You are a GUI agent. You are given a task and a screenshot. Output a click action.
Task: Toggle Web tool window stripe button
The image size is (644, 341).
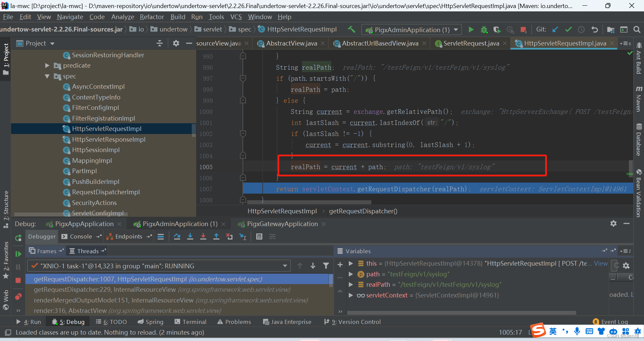[6, 300]
